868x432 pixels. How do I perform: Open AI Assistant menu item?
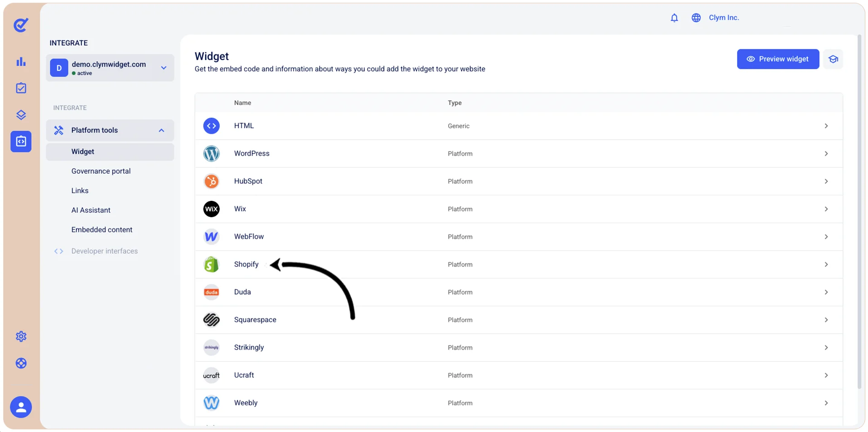pyautogui.click(x=91, y=210)
